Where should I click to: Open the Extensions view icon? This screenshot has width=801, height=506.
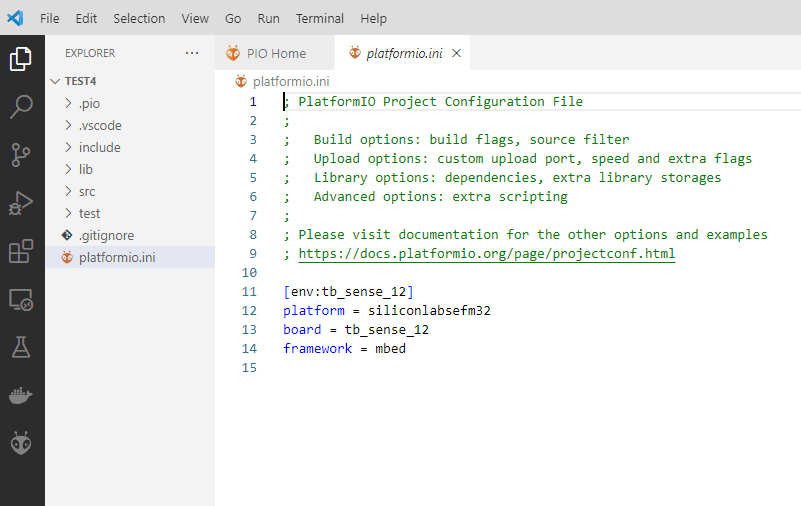click(21, 251)
